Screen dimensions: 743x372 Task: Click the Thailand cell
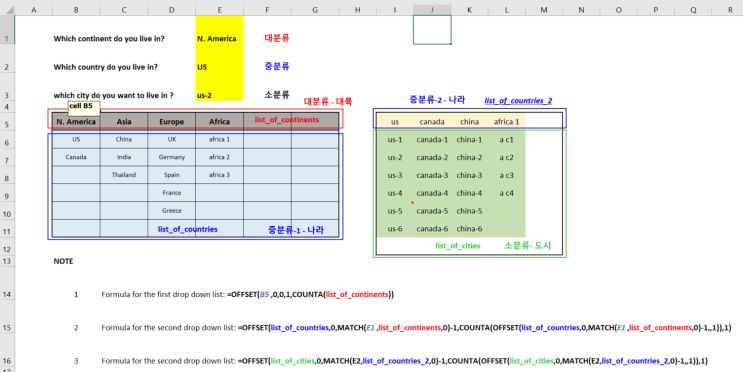tap(124, 175)
